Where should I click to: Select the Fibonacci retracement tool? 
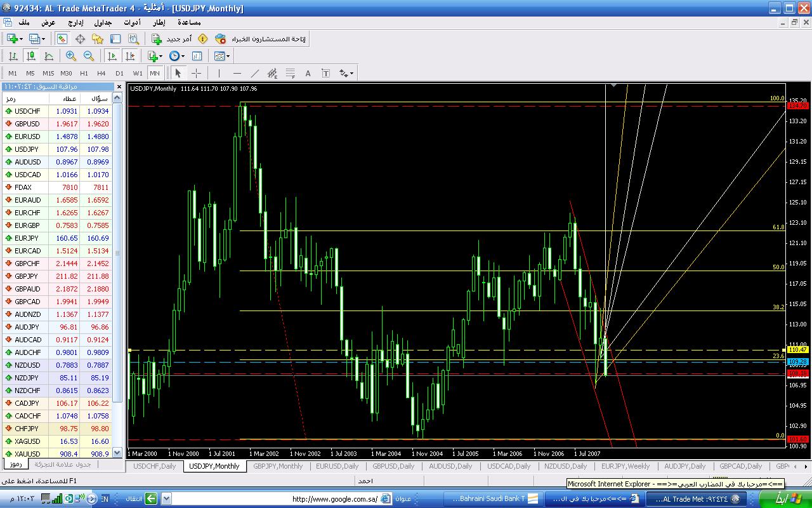291,73
